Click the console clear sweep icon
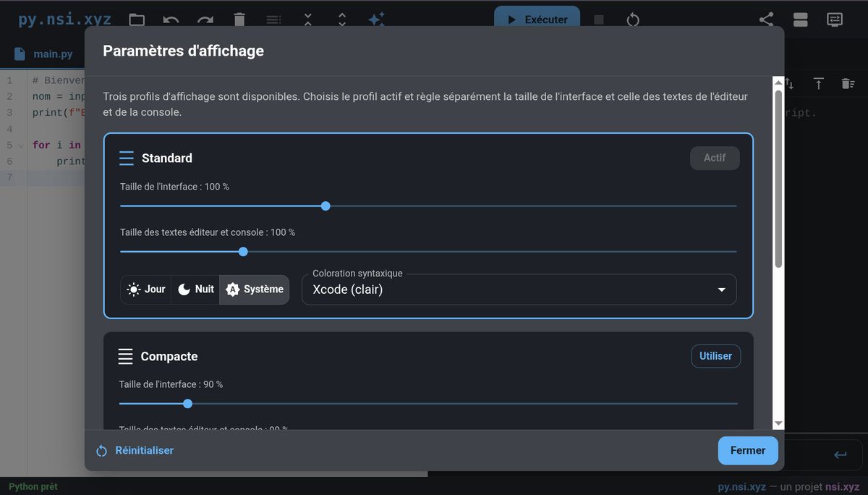This screenshot has height=495, width=868. (848, 84)
